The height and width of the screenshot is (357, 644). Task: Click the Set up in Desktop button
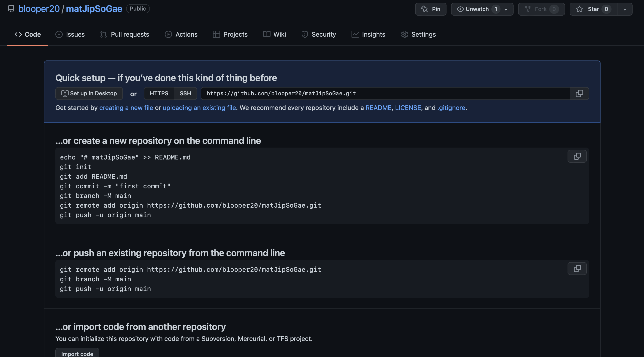[89, 93]
